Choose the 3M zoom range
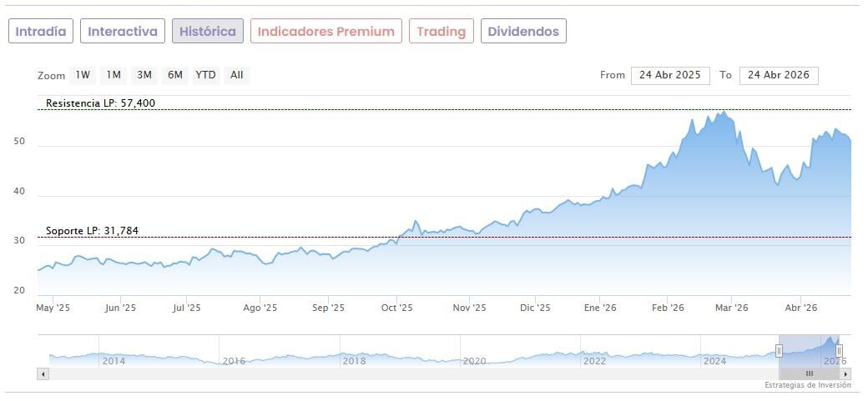This screenshot has height=401, width=868. click(144, 75)
